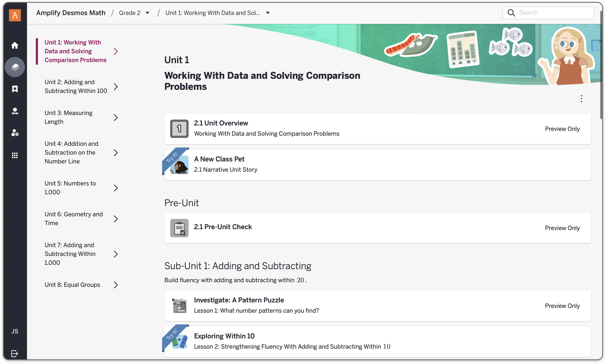This screenshot has height=364, width=606.
Task: Click the Pattern Puzzle lesson icon
Action: (x=179, y=306)
